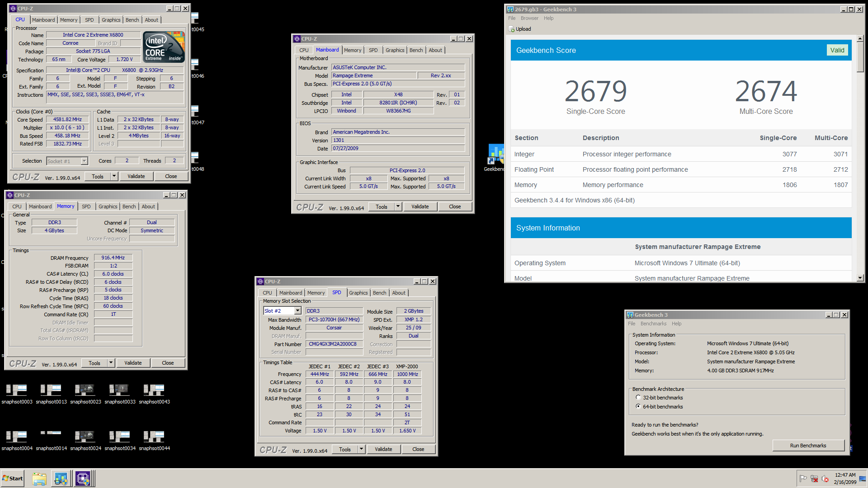Open the Start menu
The width and height of the screenshot is (868, 488).
tap(13, 479)
